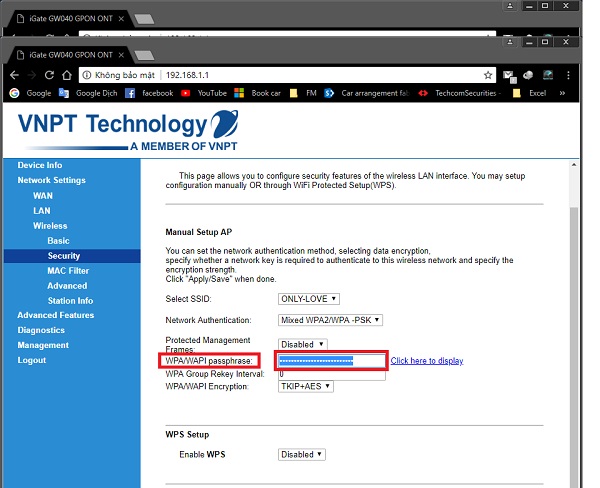Image resolution: width=600 pixels, height=488 pixels.
Task: Reload the router page
Action: pos(49,75)
